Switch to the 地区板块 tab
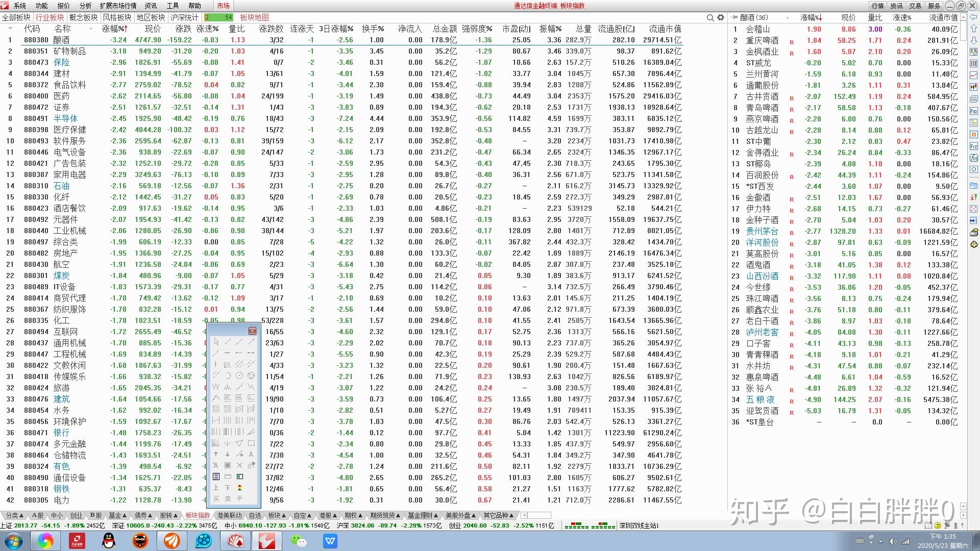980x551 pixels. 151,17
